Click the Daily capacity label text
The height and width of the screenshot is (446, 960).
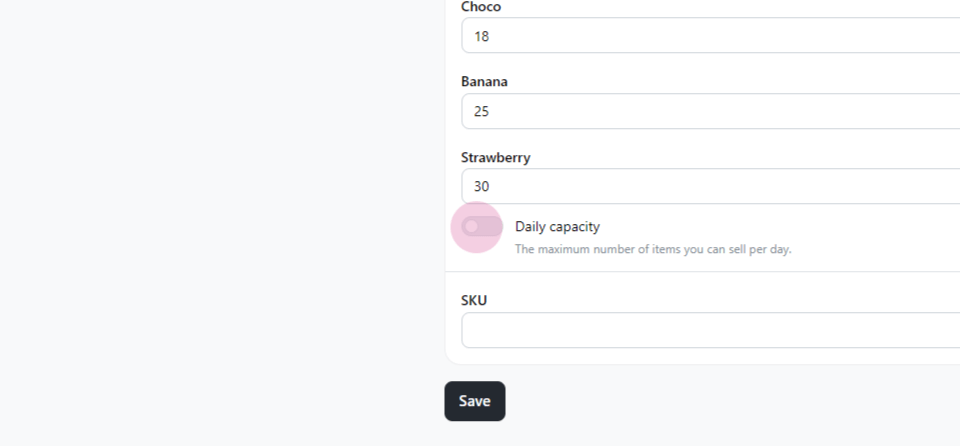click(557, 227)
